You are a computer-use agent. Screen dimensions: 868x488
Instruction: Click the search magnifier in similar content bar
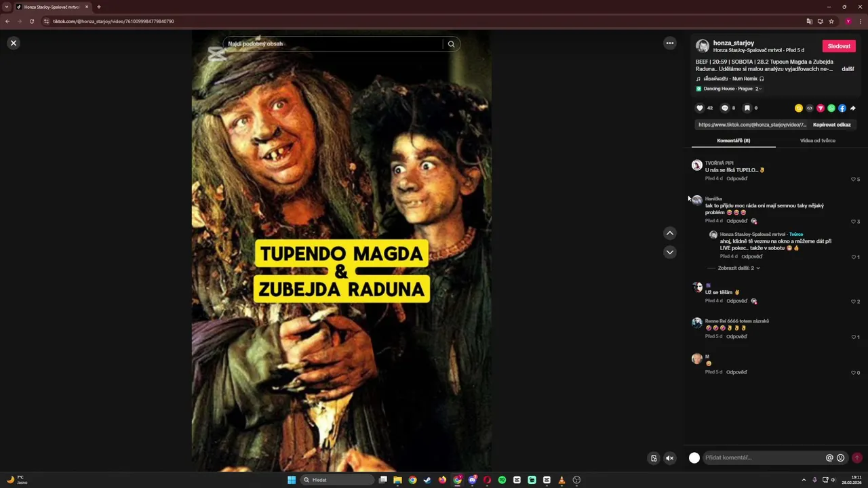(x=451, y=44)
